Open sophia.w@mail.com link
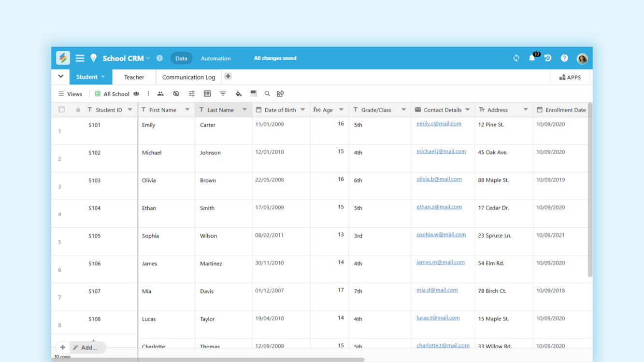This screenshot has height=362, width=644. (x=441, y=235)
